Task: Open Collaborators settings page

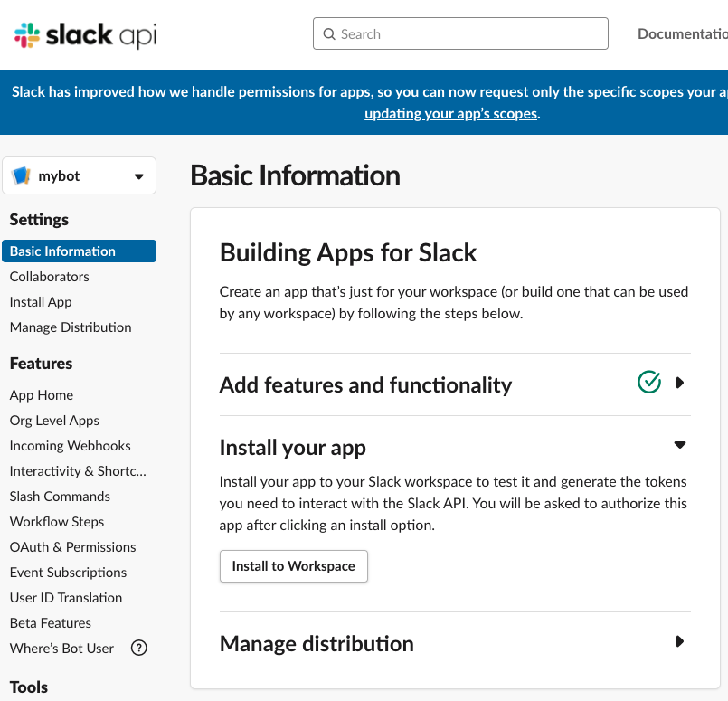Action: (50, 277)
